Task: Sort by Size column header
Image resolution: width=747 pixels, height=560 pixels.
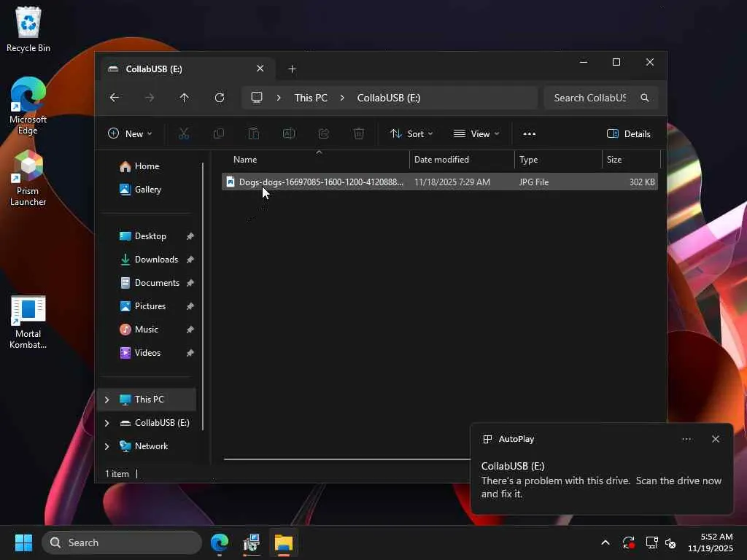Action: click(631, 160)
